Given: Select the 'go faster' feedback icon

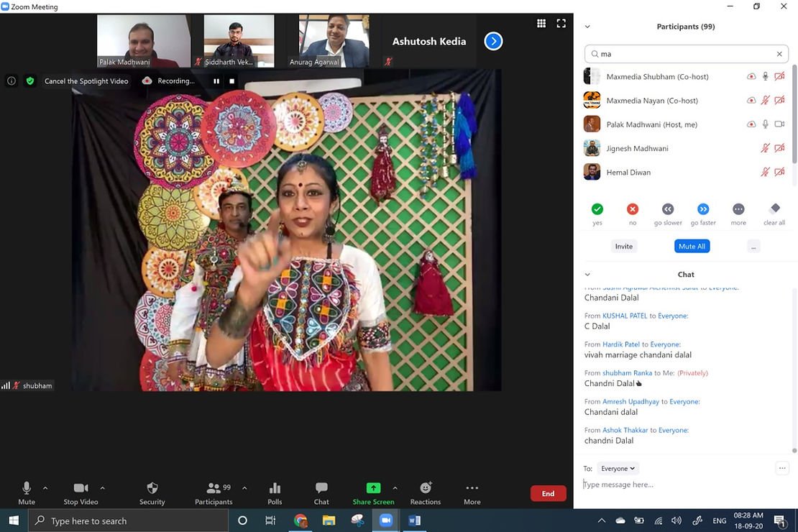Looking at the screenshot, I should click(703, 209).
